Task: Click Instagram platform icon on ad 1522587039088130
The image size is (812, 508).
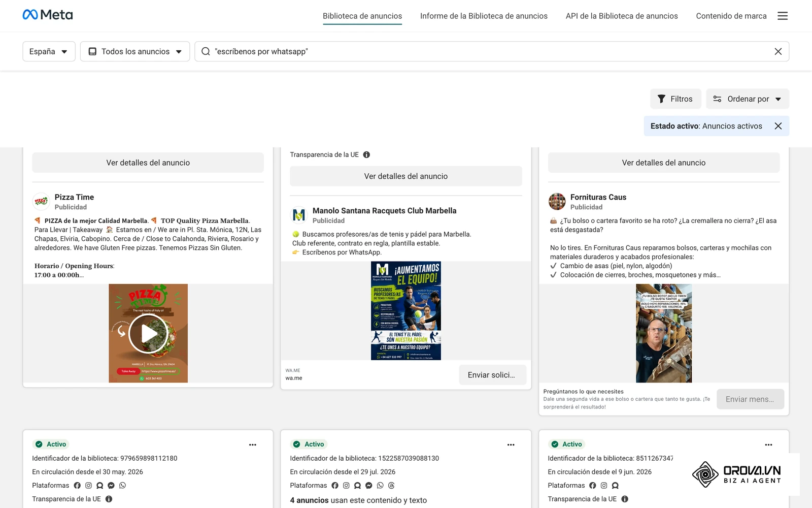Action: 346,485
